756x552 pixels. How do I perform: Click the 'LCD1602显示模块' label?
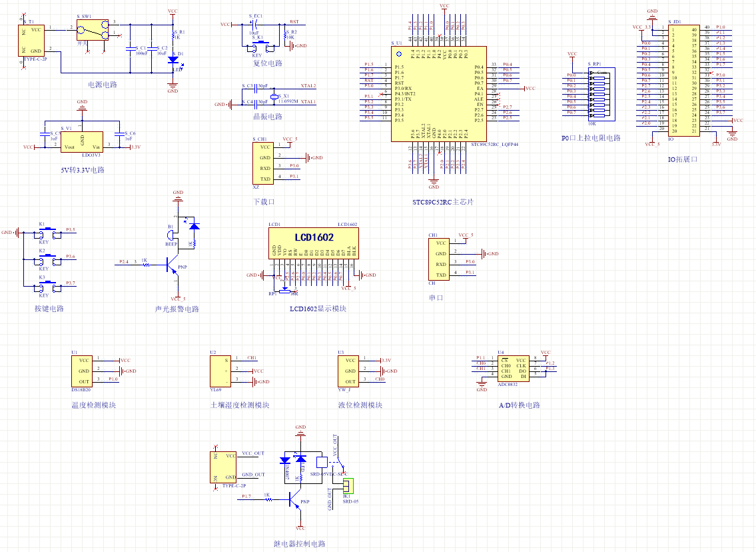pos(318,308)
